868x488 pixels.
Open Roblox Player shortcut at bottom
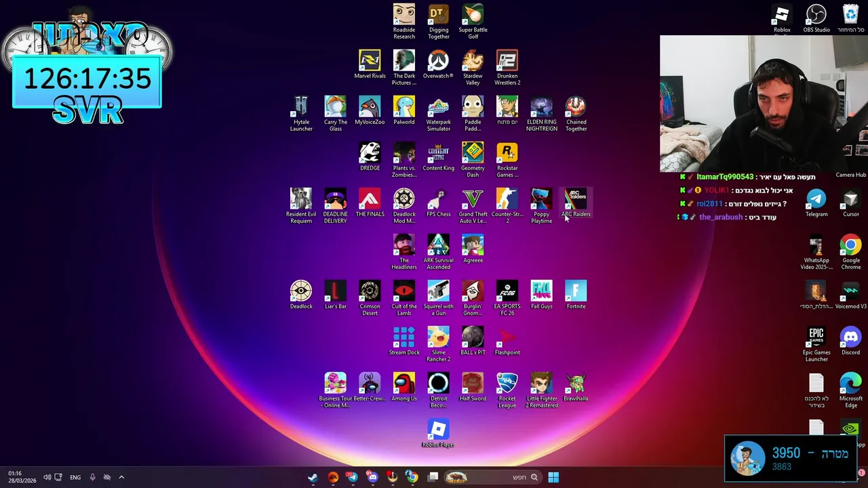[438, 433]
